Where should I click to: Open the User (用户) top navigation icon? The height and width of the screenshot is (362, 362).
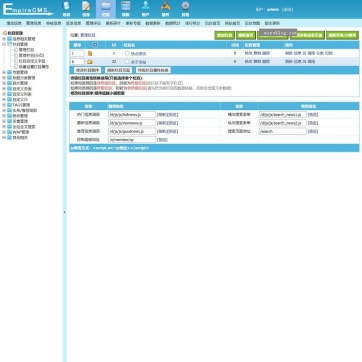pyautogui.click(x=146, y=9)
